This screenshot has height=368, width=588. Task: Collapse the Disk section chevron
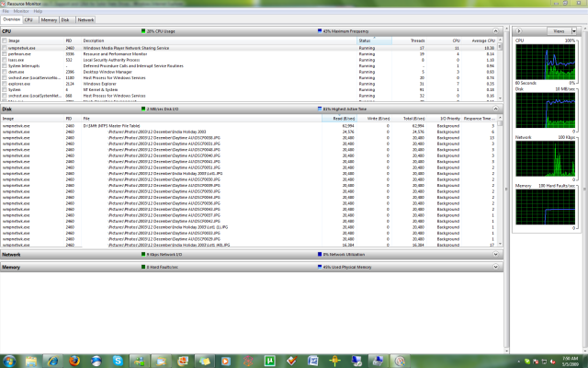pyautogui.click(x=495, y=109)
